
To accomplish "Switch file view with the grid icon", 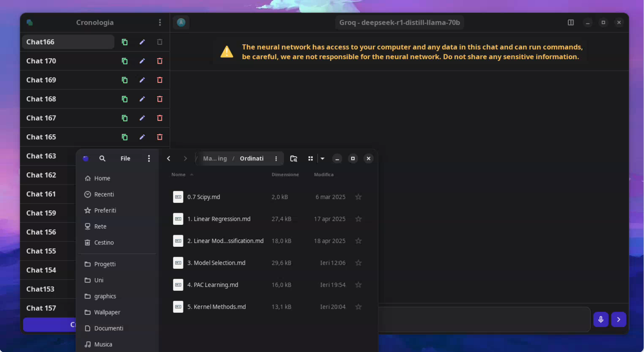I will click(310, 159).
